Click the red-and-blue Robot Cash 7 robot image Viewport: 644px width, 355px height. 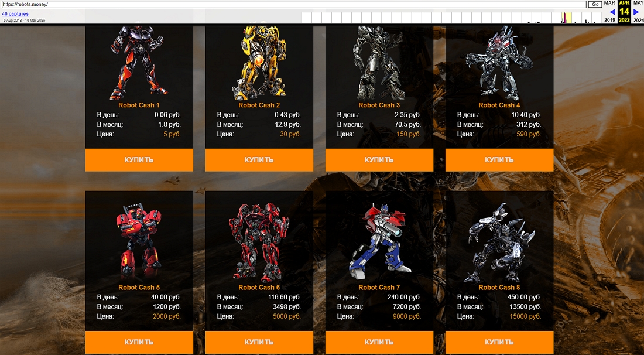click(x=379, y=243)
